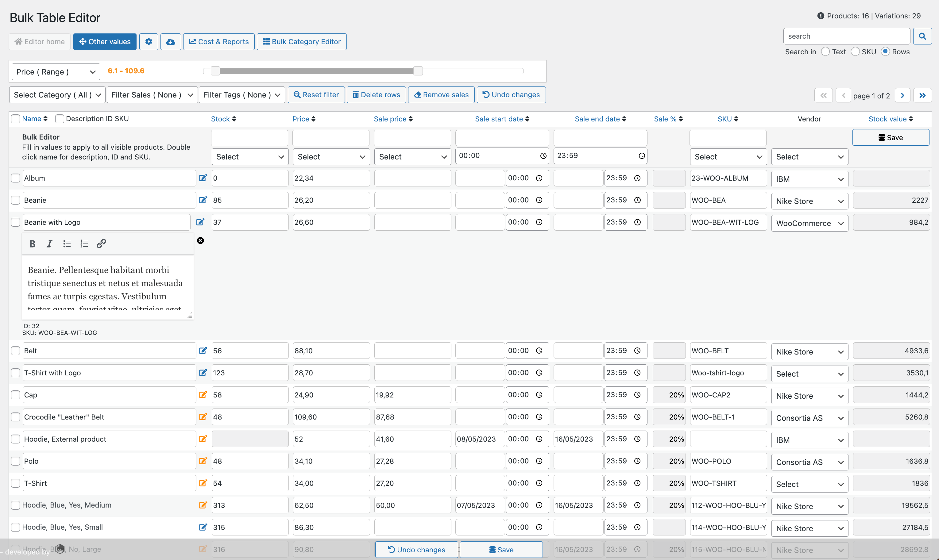This screenshot has width=939, height=560.
Task: Change the vendor for Polo from Consortia AS
Action: coord(809,462)
